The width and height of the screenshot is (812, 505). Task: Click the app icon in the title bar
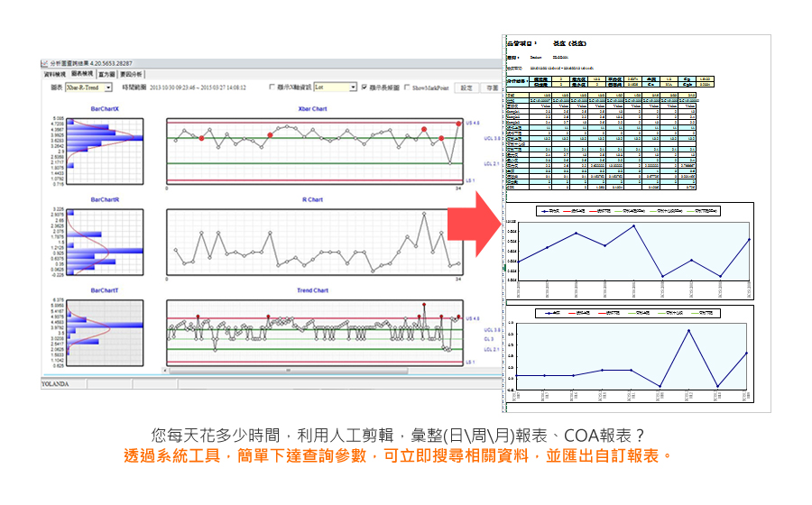click(x=45, y=63)
